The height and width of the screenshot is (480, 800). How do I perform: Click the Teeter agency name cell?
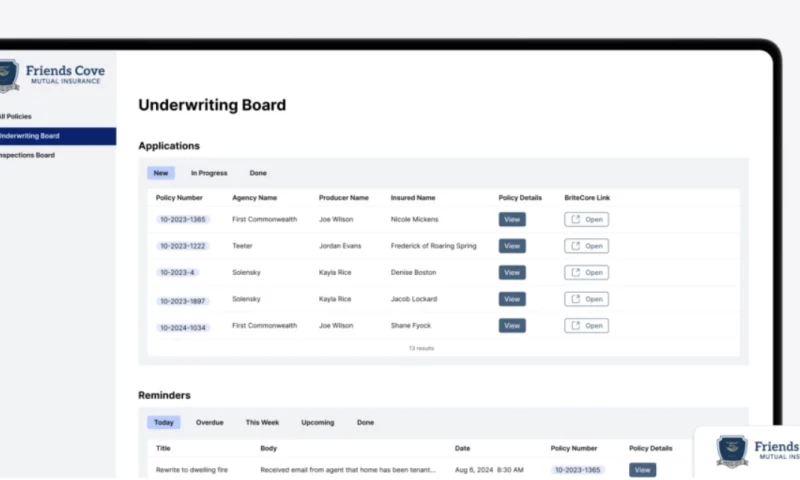point(242,246)
